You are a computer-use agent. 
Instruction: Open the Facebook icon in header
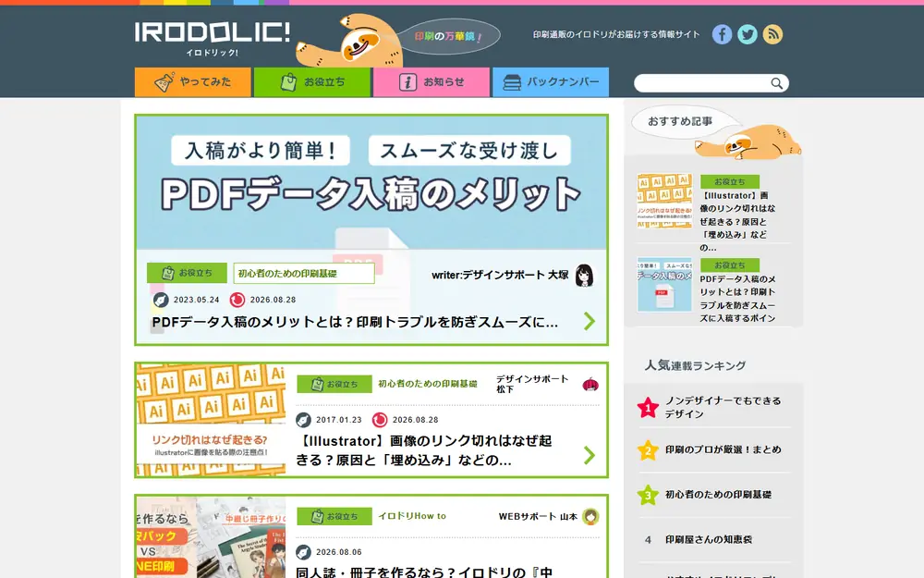point(722,34)
